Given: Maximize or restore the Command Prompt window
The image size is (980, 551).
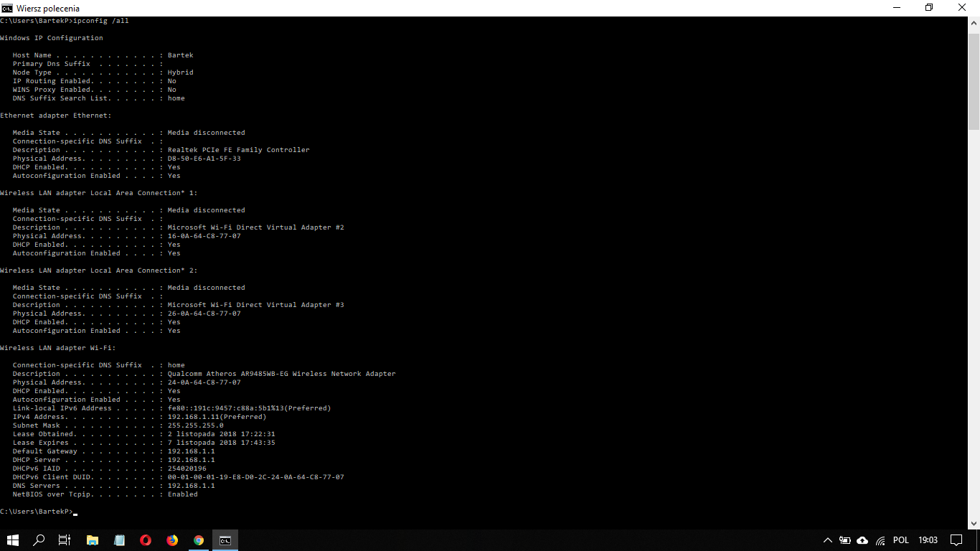Looking at the screenshot, I should click(929, 8).
